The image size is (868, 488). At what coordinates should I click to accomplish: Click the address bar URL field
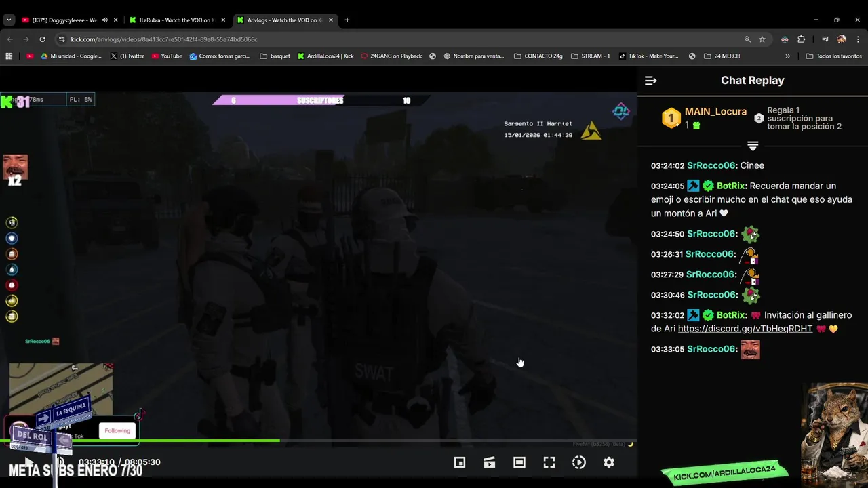(400, 39)
